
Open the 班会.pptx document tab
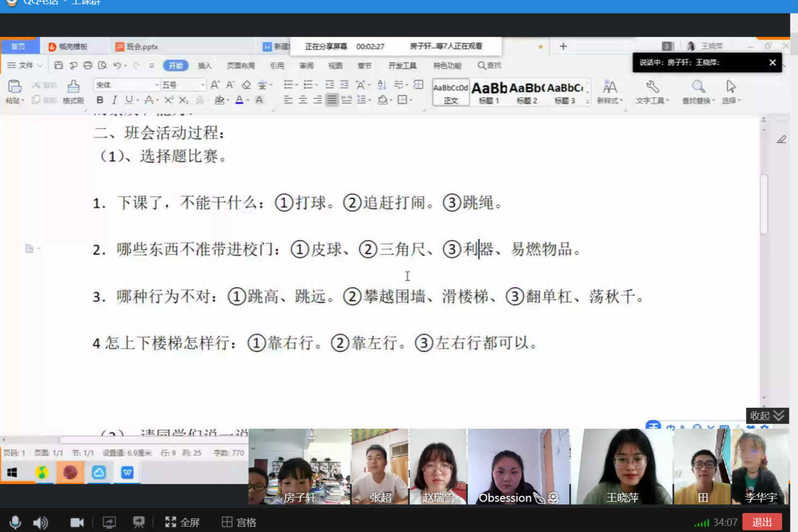click(x=140, y=47)
